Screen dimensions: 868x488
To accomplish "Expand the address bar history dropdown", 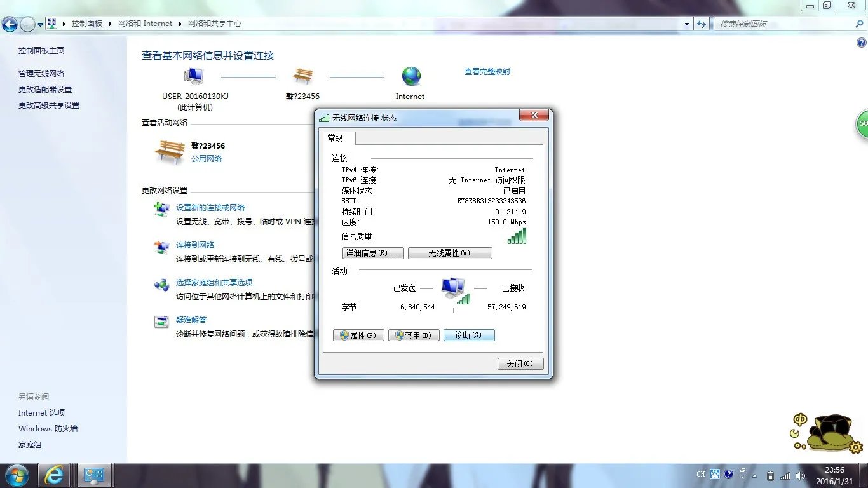I will click(687, 24).
